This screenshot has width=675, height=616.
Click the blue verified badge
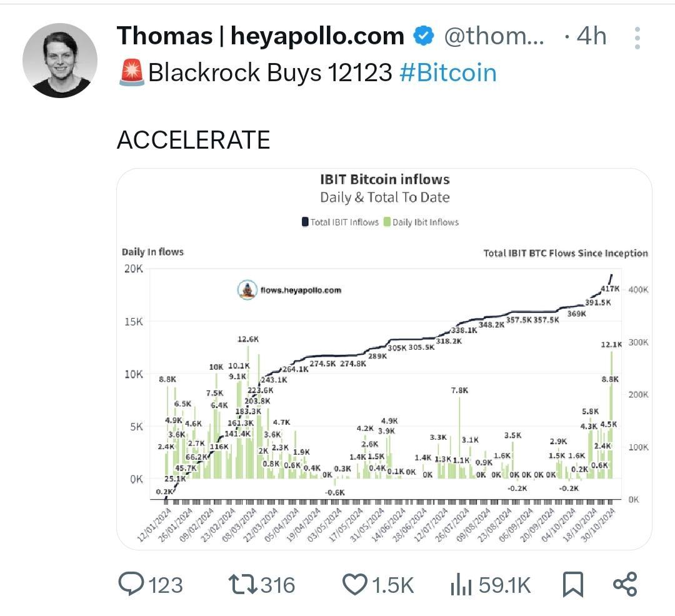tap(424, 36)
